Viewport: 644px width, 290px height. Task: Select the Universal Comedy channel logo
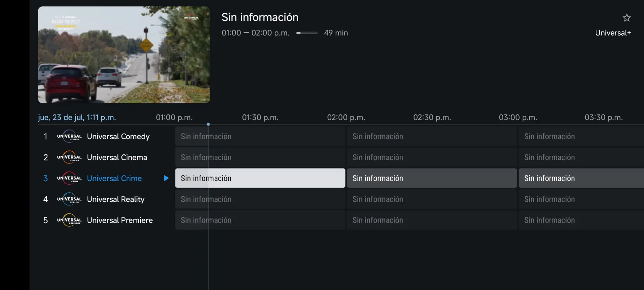69,137
